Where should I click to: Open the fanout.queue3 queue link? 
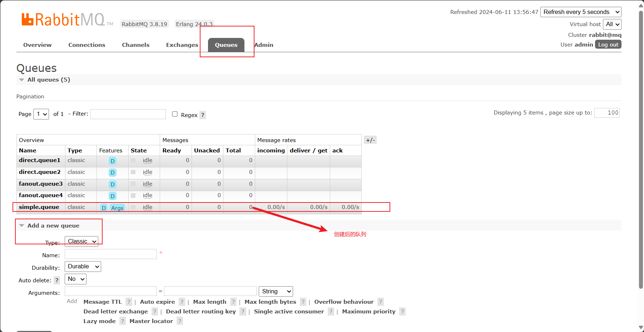(41, 184)
